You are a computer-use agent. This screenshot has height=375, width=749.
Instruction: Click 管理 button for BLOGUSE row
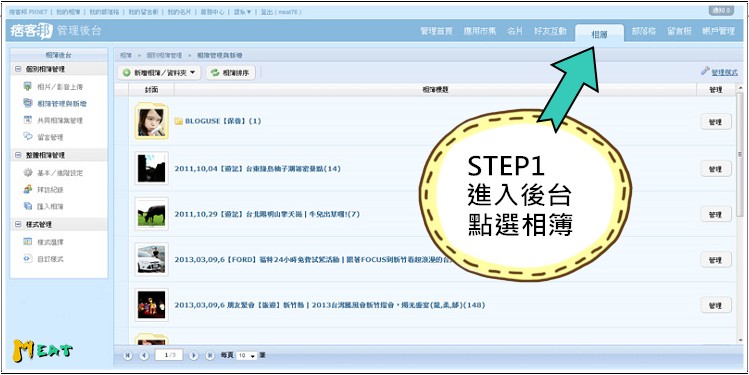[x=716, y=121]
